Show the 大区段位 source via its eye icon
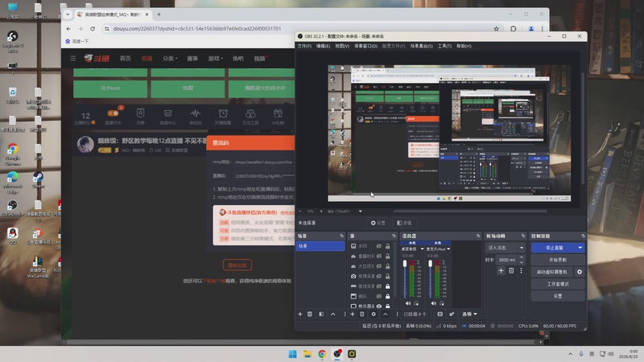Viewport: 644px width, 362px height. point(378,266)
